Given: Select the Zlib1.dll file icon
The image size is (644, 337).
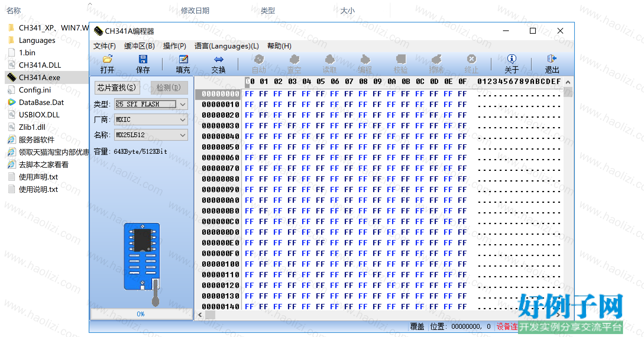Looking at the screenshot, I should pos(12,127).
